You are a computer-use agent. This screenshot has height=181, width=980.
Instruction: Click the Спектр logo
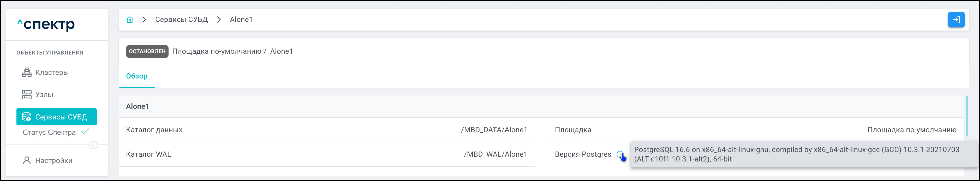coord(46,25)
